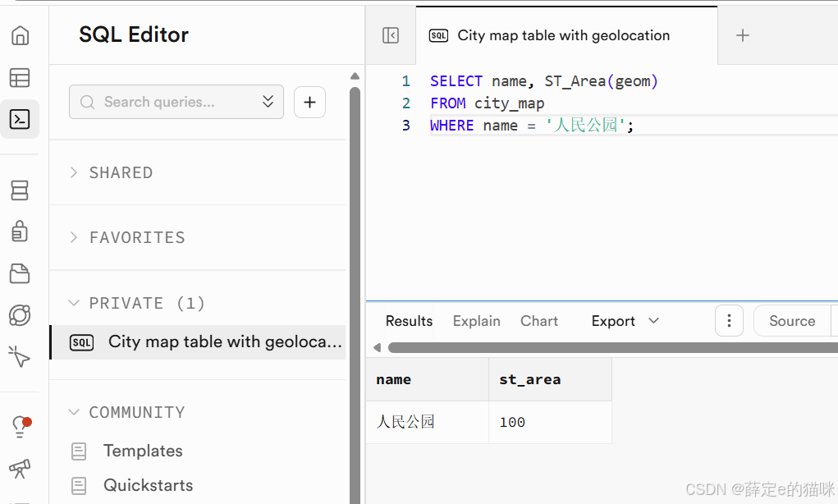Viewport: 838px width, 504px height.
Task: Switch to the Chart tab
Action: tap(538, 321)
